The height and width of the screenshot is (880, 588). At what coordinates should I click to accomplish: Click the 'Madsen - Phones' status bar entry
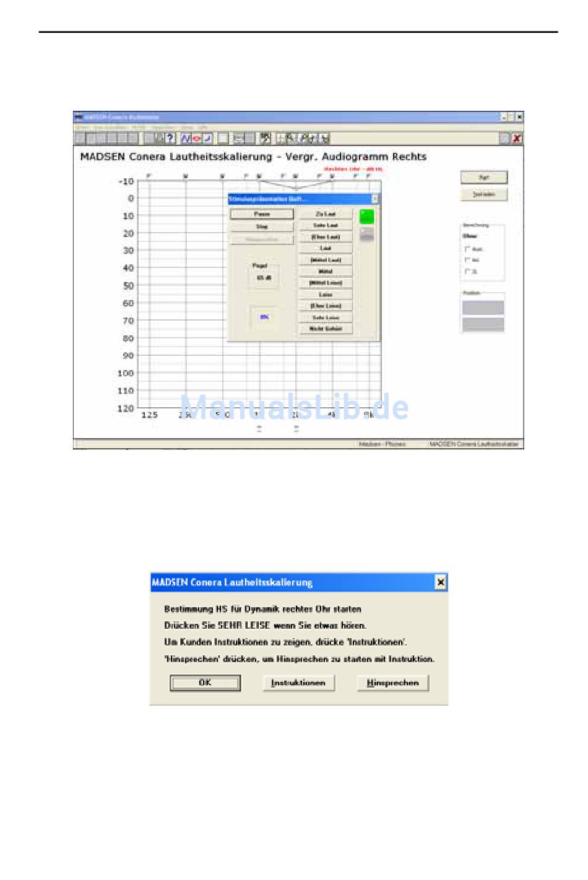tap(382, 444)
